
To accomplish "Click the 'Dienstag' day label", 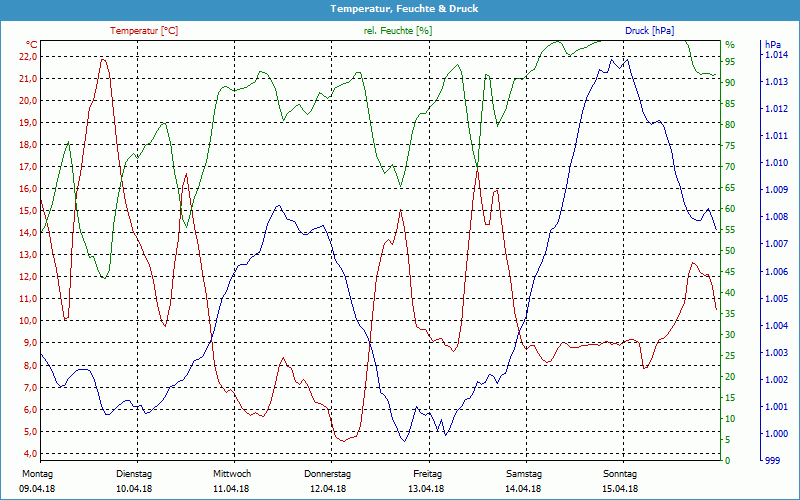I will [x=134, y=474].
